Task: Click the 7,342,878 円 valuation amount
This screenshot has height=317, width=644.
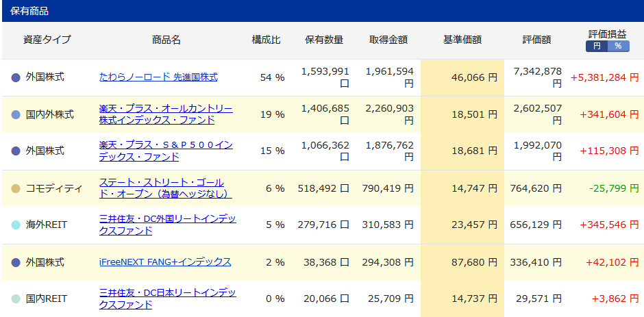Action: [537, 77]
